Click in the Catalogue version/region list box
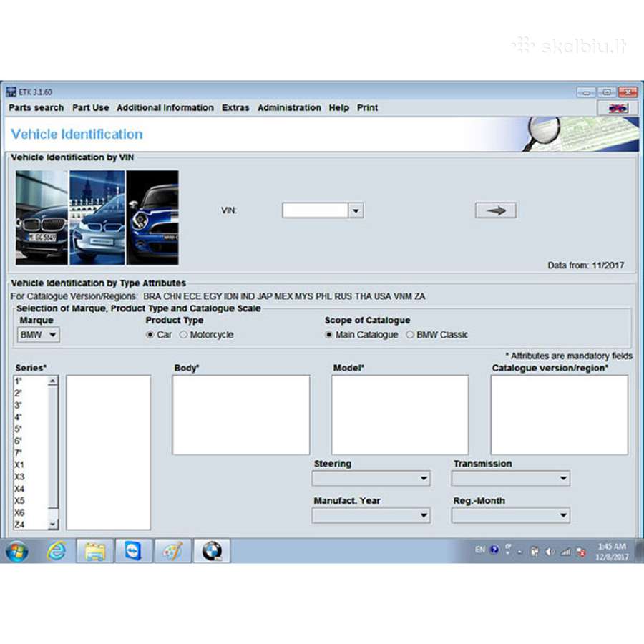The image size is (644, 644). (x=559, y=415)
